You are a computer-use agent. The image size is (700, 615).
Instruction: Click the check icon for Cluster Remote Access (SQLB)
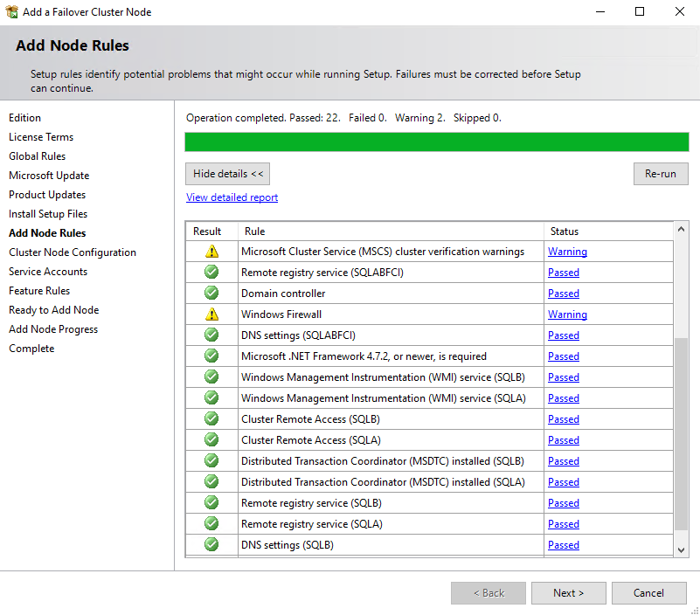point(211,418)
